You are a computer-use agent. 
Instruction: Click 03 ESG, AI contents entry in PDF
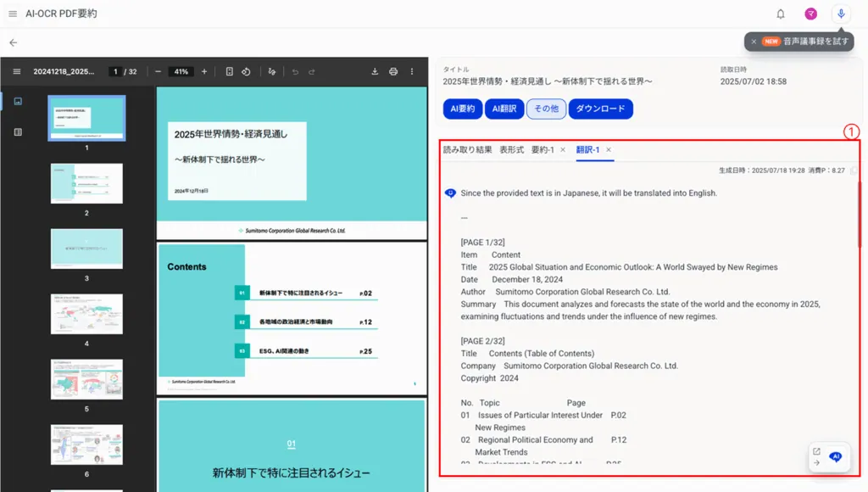pos(306,351)
